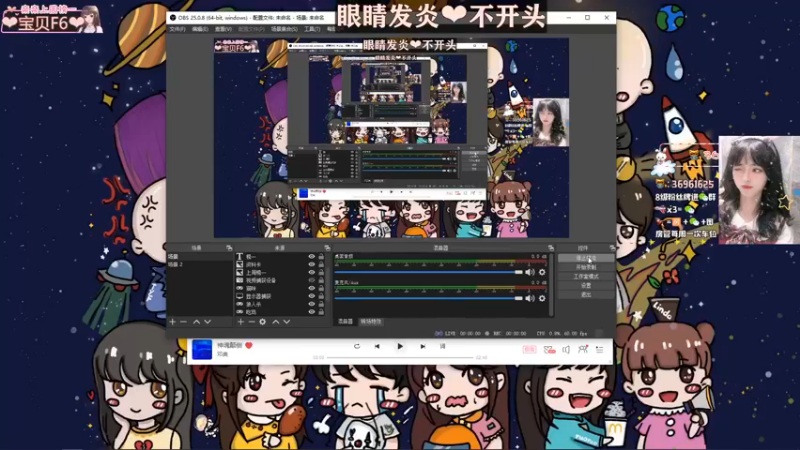This screenshot has height=450, width=800.
Task: Open the 文件(F) menu
Action: click(177, 29)
